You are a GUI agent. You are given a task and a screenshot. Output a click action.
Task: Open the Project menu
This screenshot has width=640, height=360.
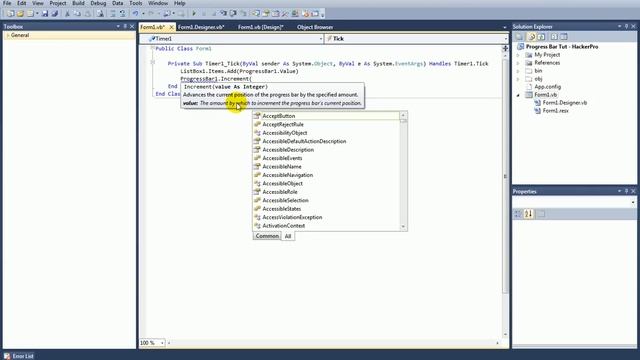click(58, 3)
